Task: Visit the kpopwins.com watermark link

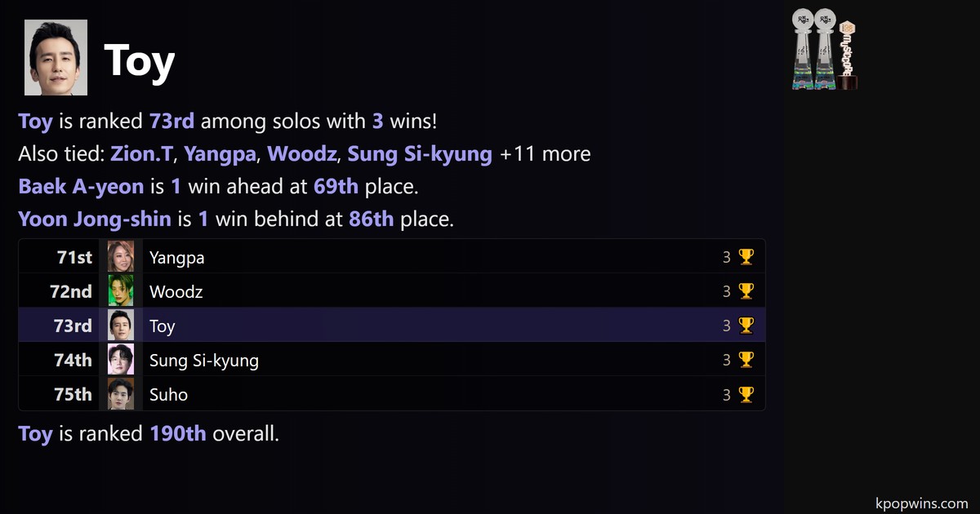Action: (920, 503)
